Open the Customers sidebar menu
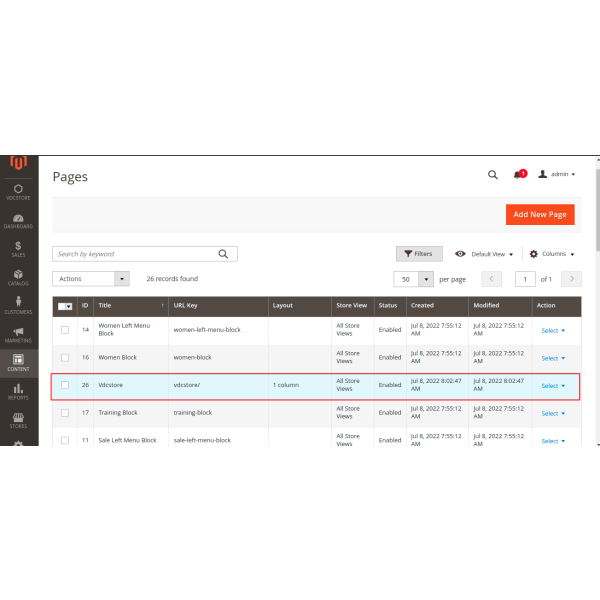The image size is (600, 600). point(18,304)
